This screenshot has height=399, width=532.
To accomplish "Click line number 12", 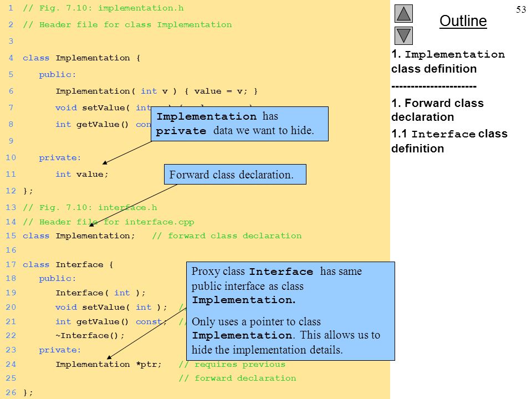I will click(11, 191).
